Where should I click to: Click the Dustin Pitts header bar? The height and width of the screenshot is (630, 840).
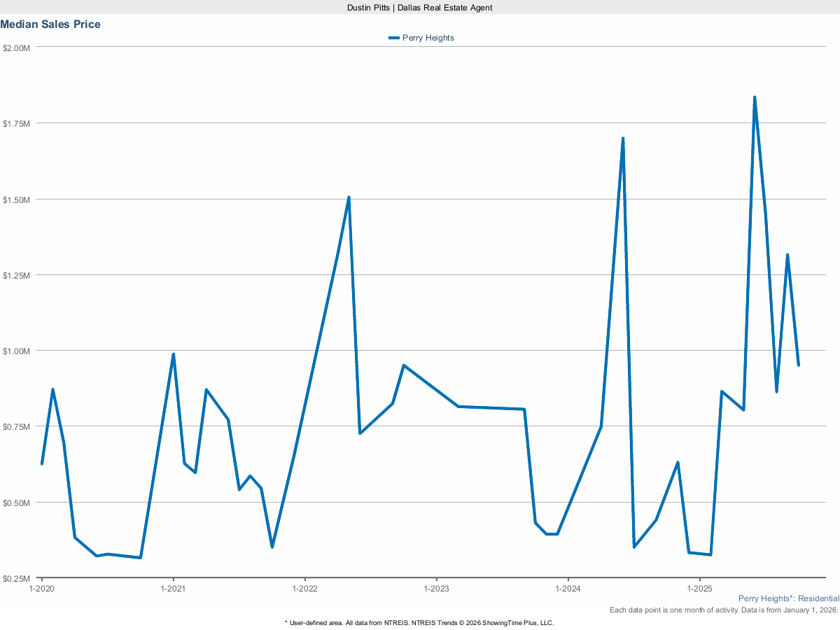coord(420,8)
